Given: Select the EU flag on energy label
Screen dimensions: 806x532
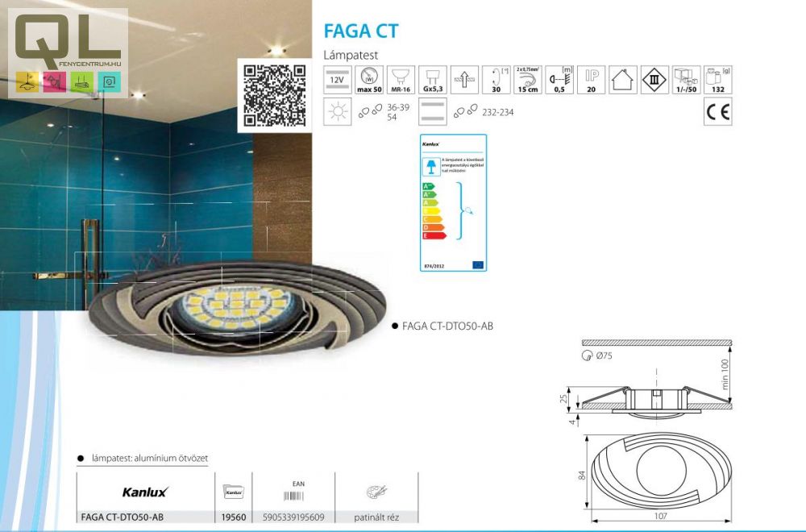Looking at the screenshot, I should (x=477, y=265).
